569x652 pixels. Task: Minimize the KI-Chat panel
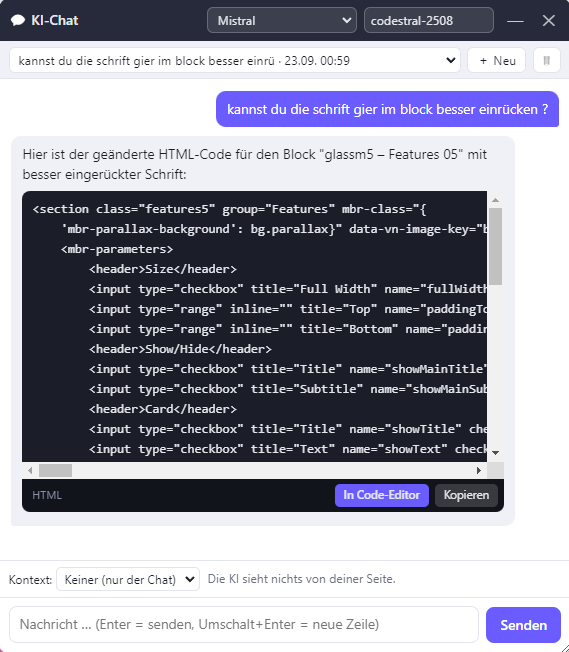(515, 20)
